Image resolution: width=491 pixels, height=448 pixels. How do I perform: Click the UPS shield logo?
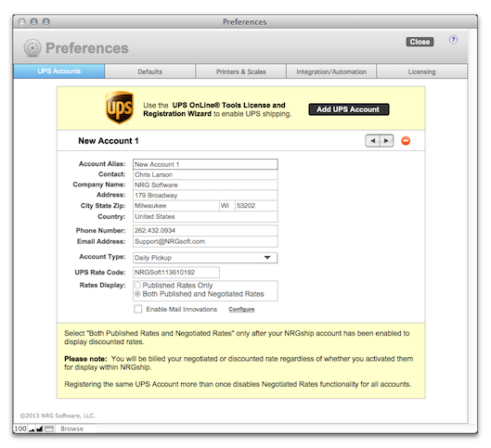click(120, 108)
